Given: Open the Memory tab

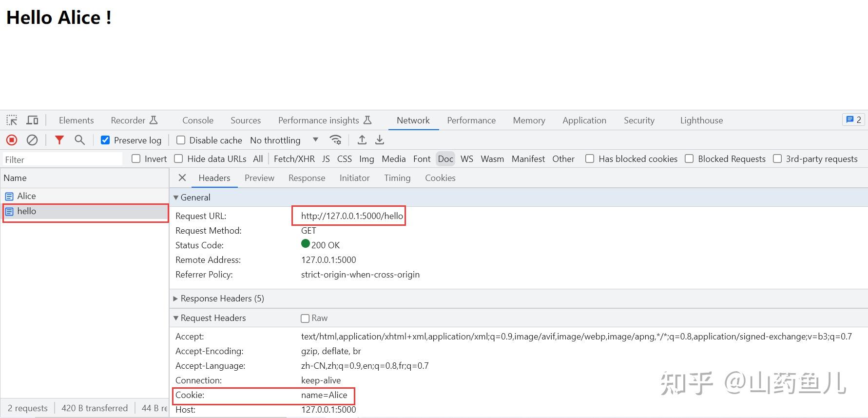Looking at the screenshot, I should (x=529, y=120).
